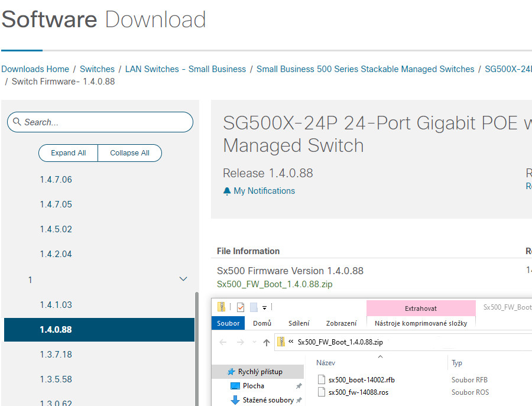Click the pin icon next to Plocha
Screen dimensions: 532x406
click(x=299, y=386)
